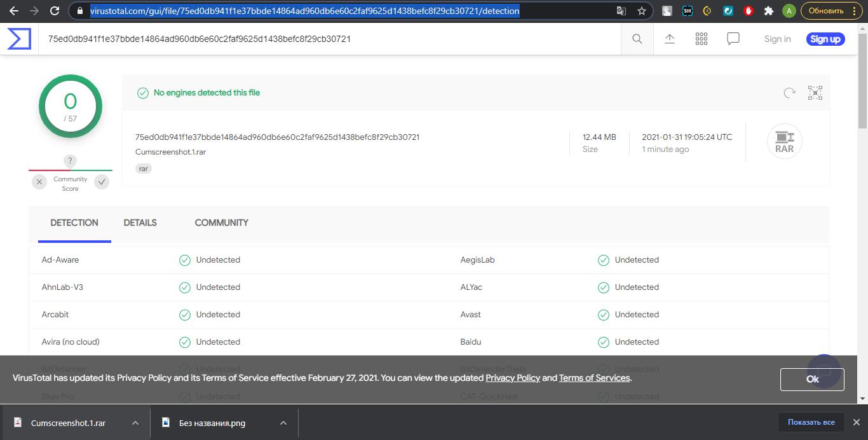Click the Undetected check icon for Ad-Aware
This screenshot has height=440, width=868.
point(185,260)
